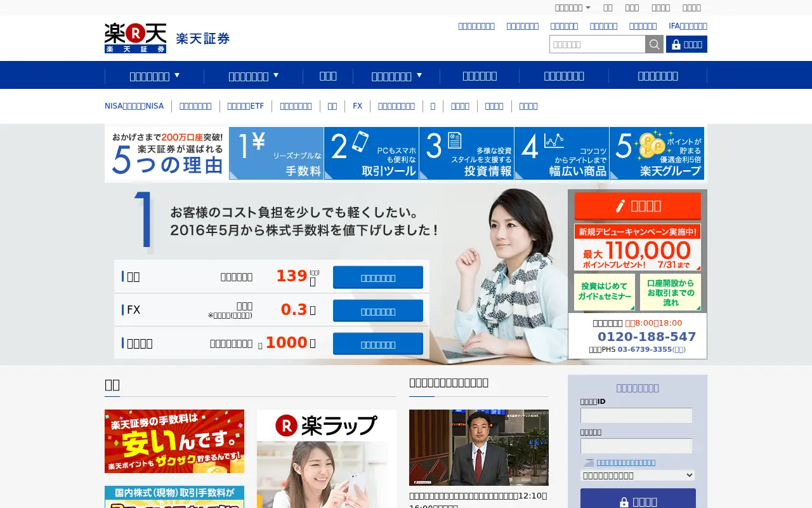Expand the fourth main navigation dropdown
Viewport: 812px width, 508px height.
click(x=396, y=76)
